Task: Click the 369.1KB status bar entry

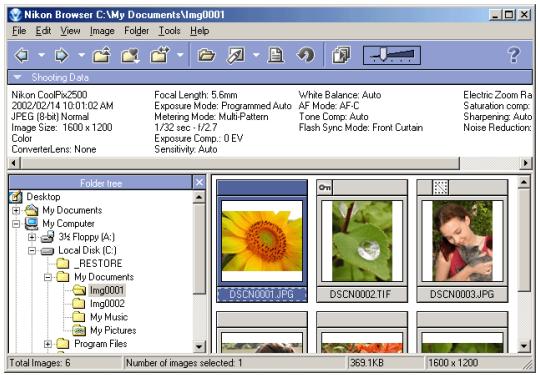Action: pos(366,363)
